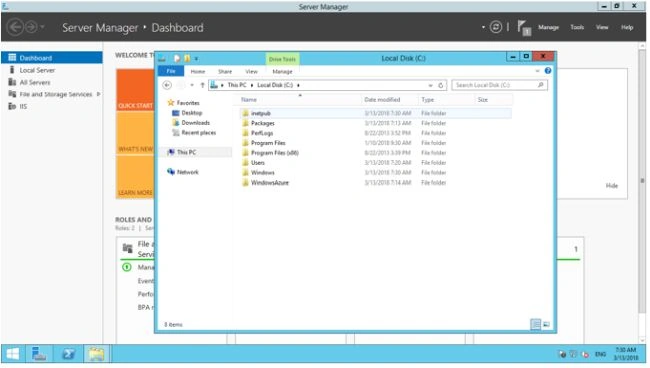The width and height of the screenshot is (650, 368).
Task: Switch to details view layout
Action: coord(536,324)
